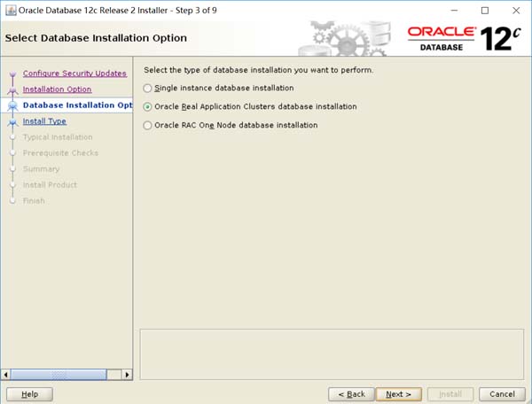Minimize the installer window
The height and width of the screenshot is (404, 532).
click(454, 11)
